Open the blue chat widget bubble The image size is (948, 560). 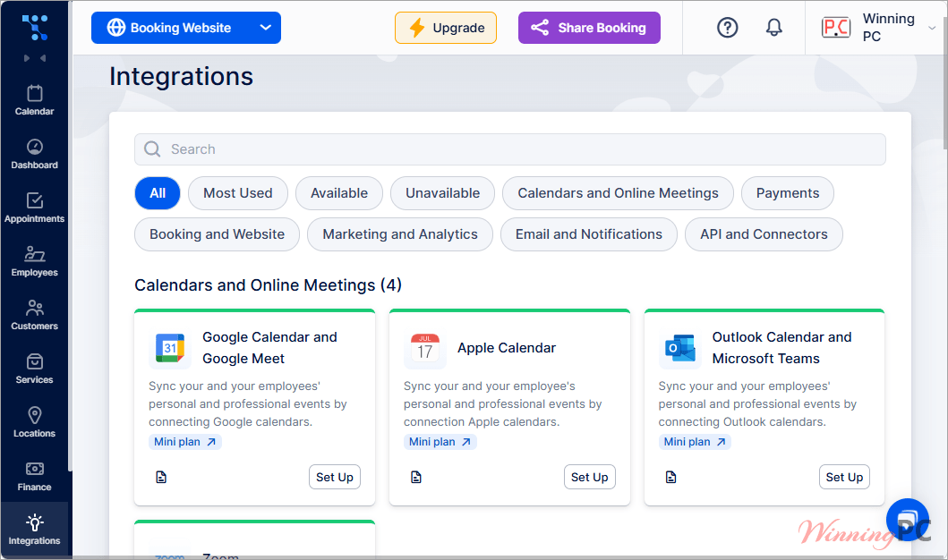click(x=908, y=520)
